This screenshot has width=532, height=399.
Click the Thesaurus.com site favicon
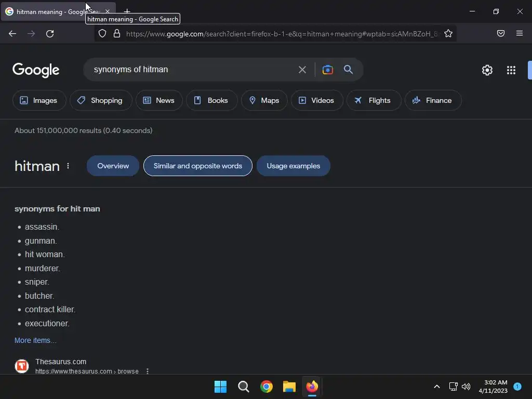tap(22, 366)
